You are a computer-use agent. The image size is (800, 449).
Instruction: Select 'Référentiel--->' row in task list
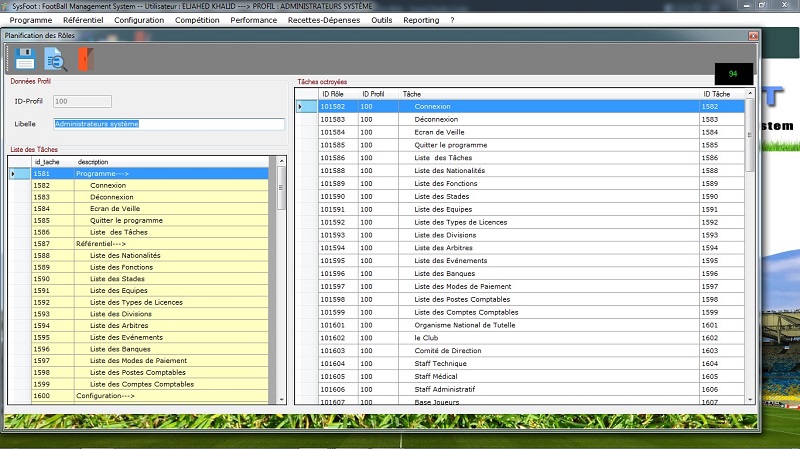coord(150,243)
